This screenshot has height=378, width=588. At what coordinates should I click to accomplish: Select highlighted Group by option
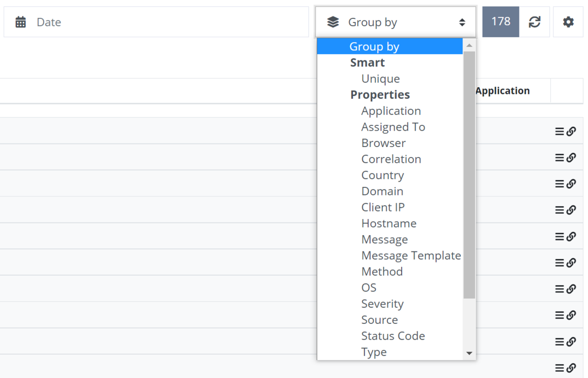coord(390,46)
